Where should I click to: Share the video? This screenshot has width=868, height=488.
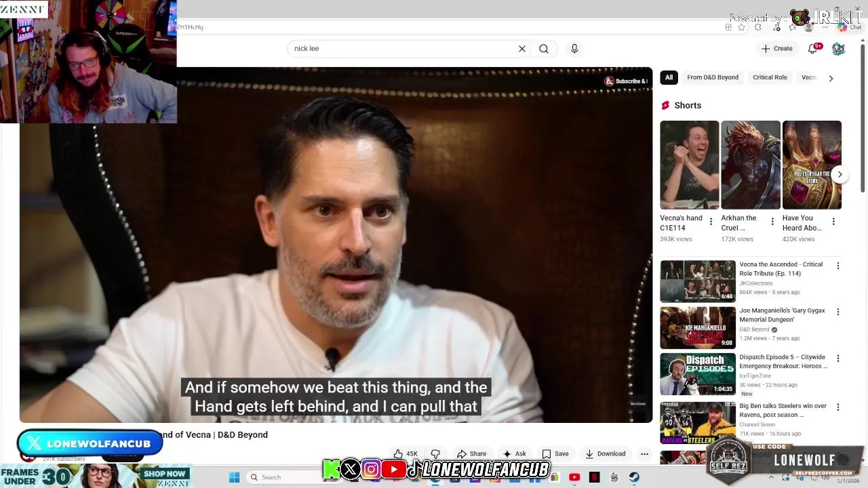(471, 454)
